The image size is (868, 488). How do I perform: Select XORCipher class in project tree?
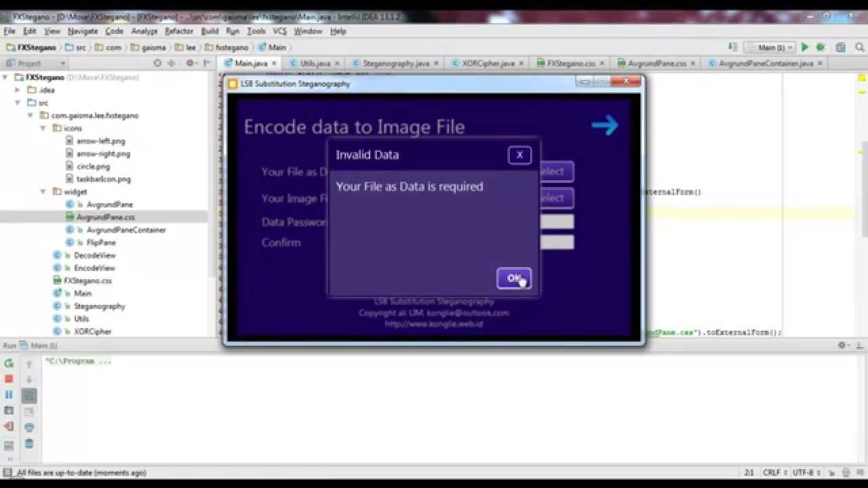92,331
